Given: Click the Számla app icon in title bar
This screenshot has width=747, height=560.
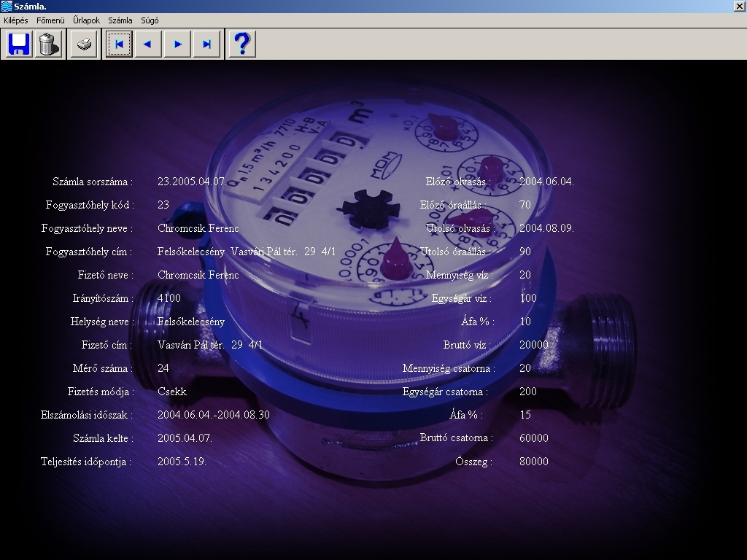Looking at the screenshot, I should point(7,6).
